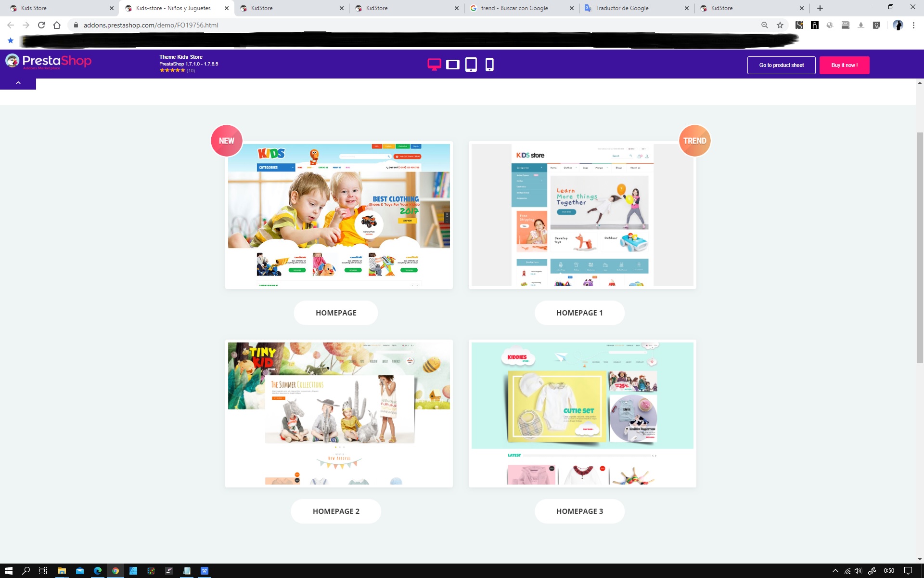Collapse the PrestaShop demo header bar

18,83
